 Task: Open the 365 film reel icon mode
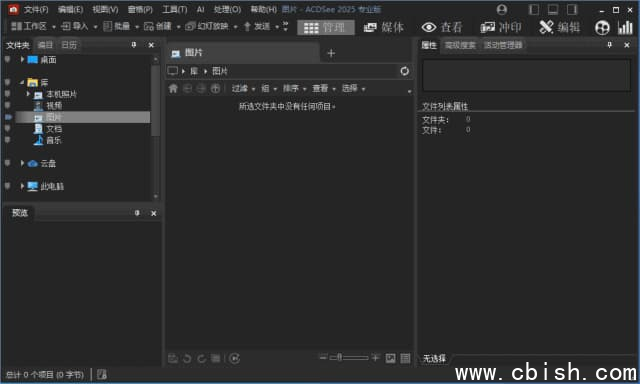point(602,27)
